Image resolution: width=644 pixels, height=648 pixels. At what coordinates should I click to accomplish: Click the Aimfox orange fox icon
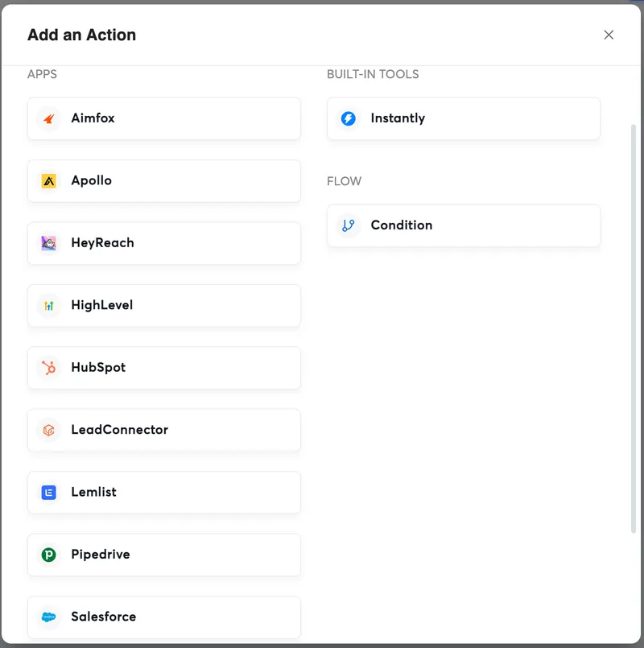pos(49,119)
